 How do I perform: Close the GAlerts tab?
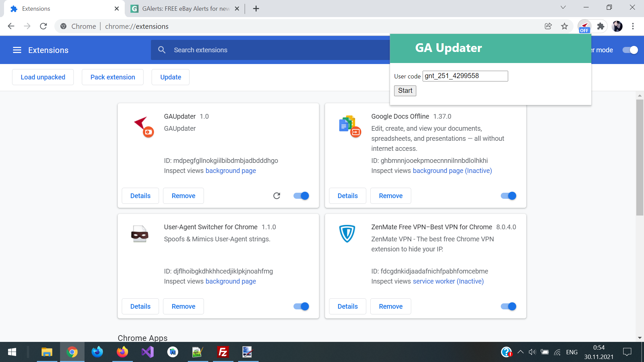pos(237,9)
